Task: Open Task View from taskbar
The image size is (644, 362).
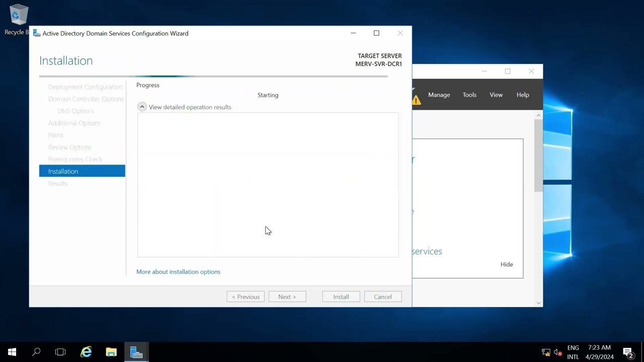Action: 60,352
